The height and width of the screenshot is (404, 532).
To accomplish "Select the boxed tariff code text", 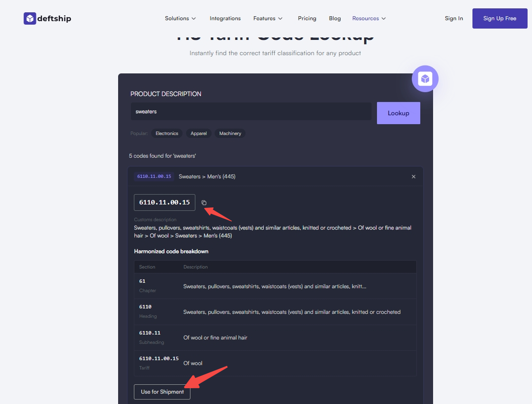I will pyautogui.click(x=164, y=202).
